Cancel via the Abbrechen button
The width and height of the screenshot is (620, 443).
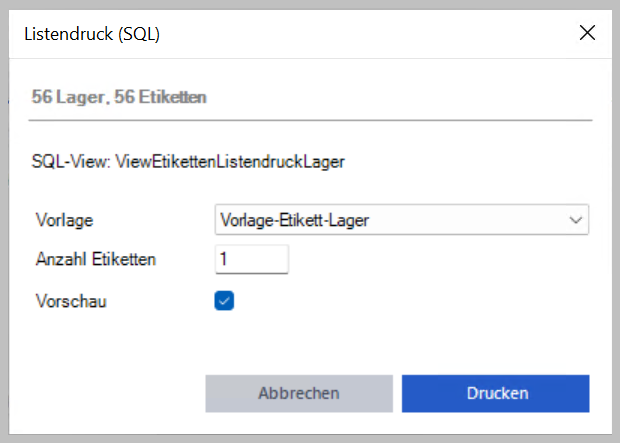click(x=299, y=394)
